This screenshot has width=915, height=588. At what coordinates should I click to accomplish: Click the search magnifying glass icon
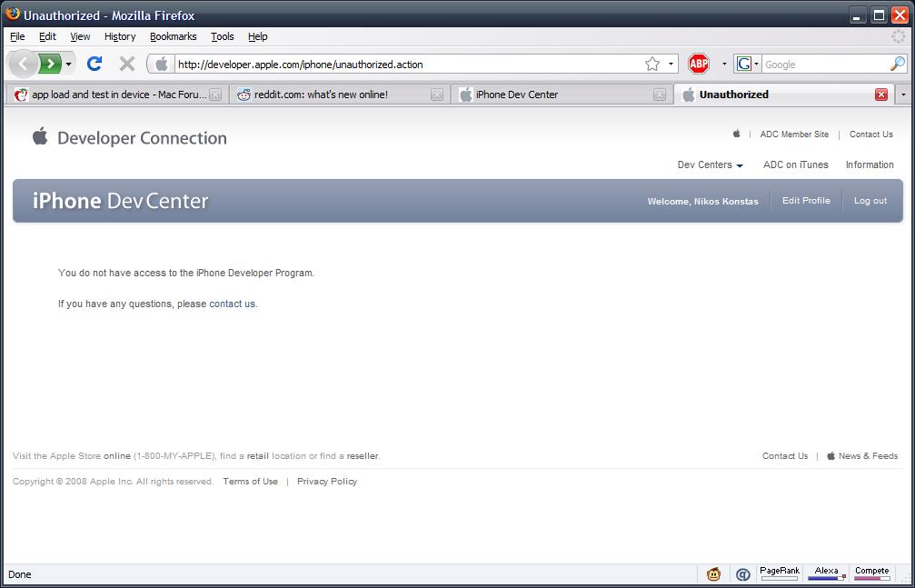point(898,65)
